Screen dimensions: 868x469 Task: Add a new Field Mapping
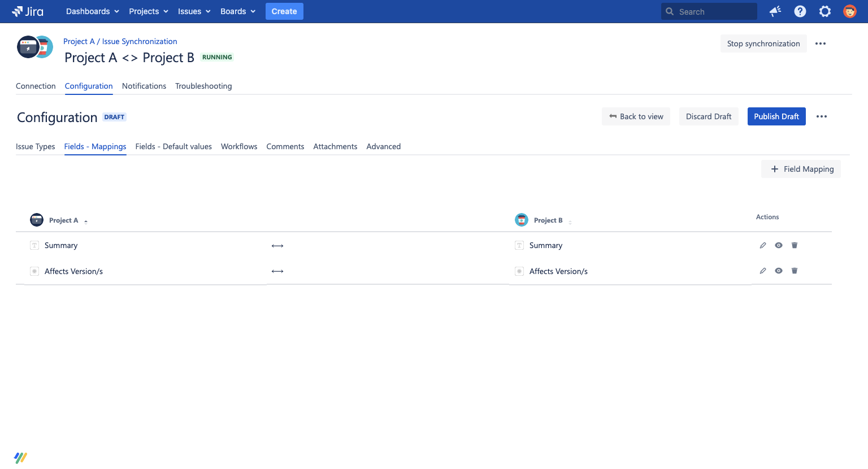801,169
